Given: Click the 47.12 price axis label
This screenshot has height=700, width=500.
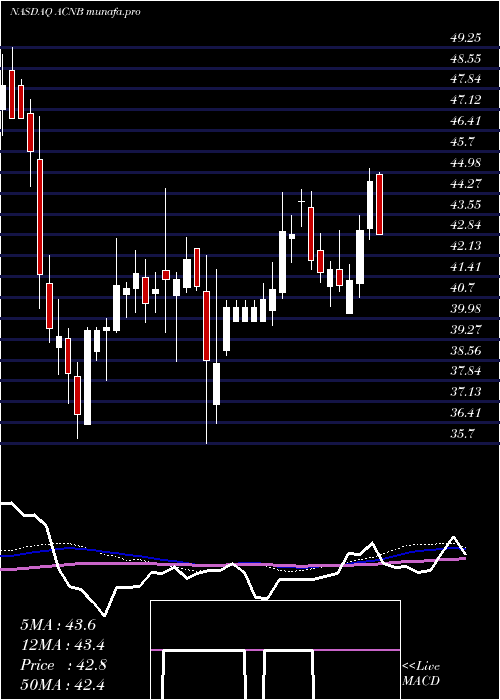Looking at the screenshot, I should [466, 100].
